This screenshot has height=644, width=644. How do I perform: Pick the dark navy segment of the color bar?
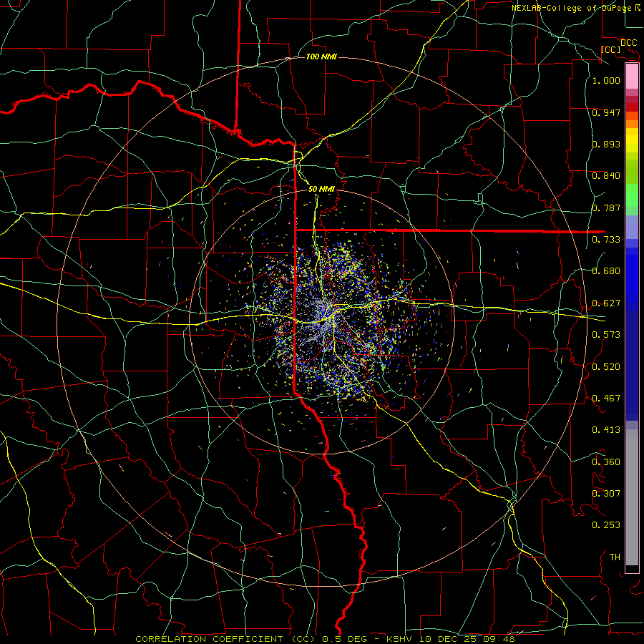click(x=632, y=366)
